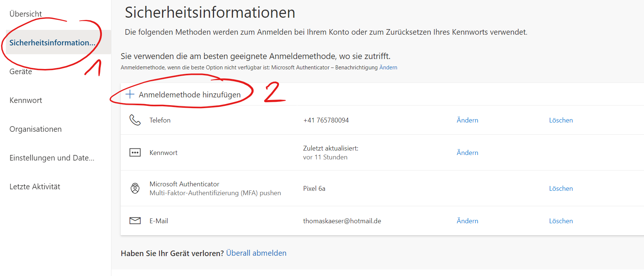Click the Kennwort password icon
Screen dimensions: 644x276
(135, 152)
